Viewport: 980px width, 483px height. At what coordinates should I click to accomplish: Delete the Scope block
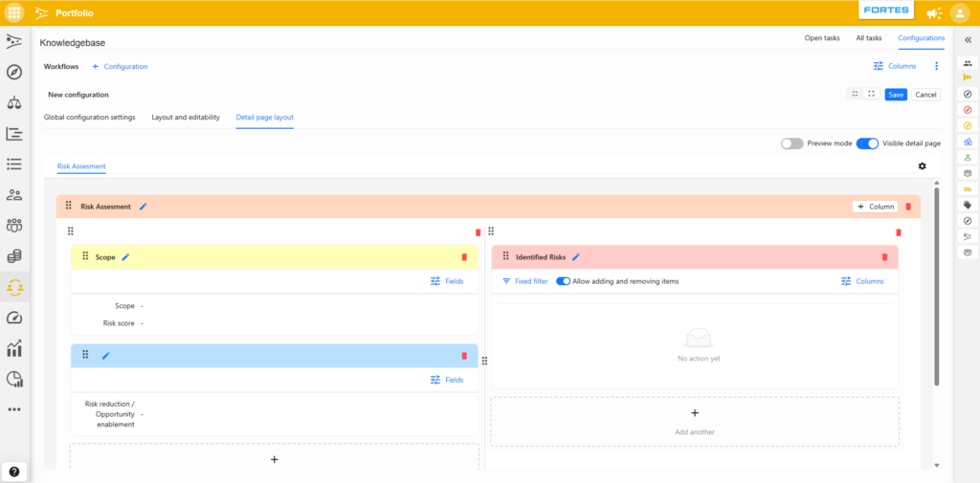click(464, 257)
